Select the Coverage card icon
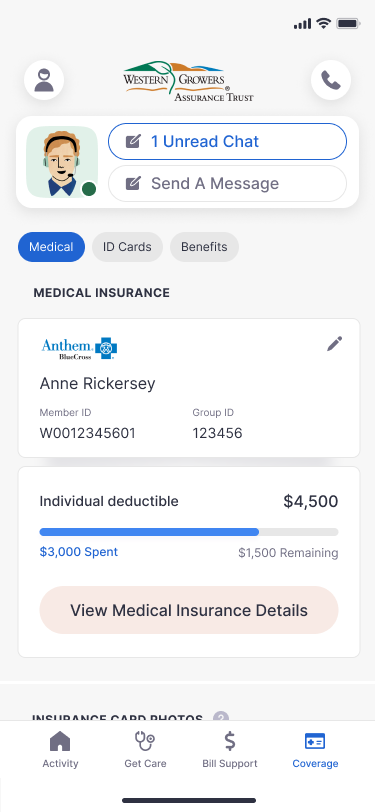The image size is (375, 812). click(x=315, y=742)
